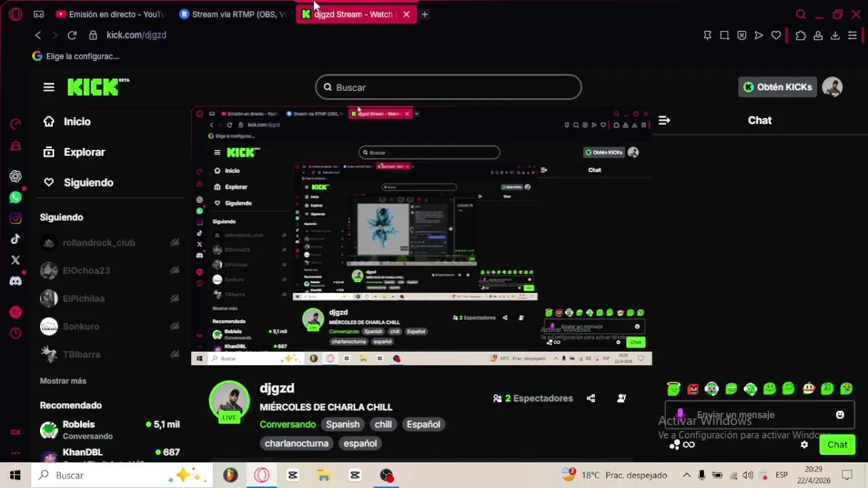Open History clock icon in Opera sidebar
868x488 pixels.
[x=16, y=333]
